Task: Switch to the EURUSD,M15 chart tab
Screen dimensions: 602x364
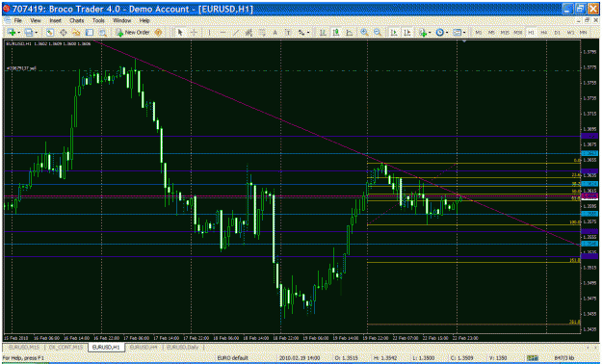Action: 24,347
